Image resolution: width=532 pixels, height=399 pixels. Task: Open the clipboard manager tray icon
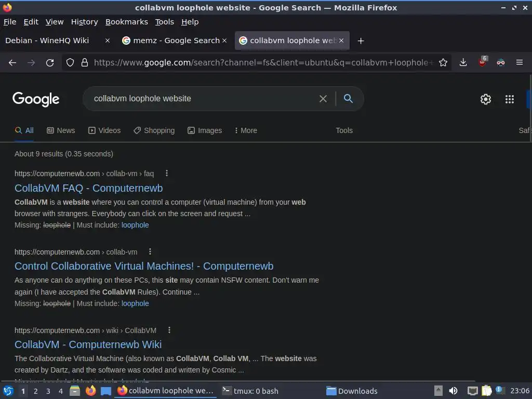(486, 391)
